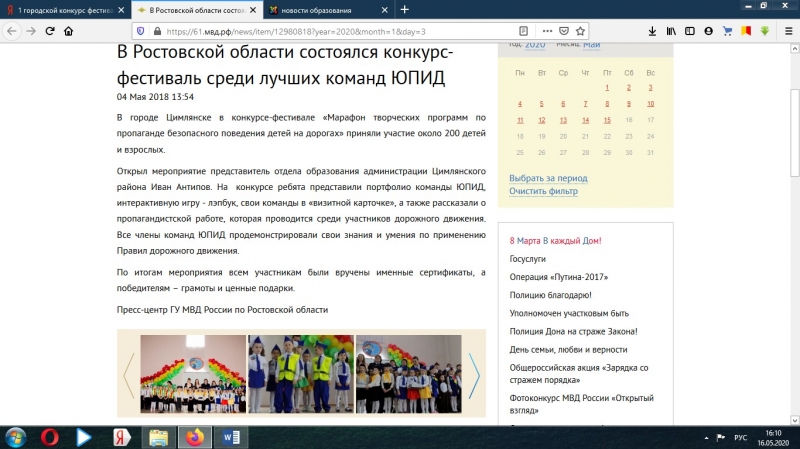Image resolution: width=800 pixels, height=449 pixels.
Task: Toggle Firefox sidebar view
Action: point(690,31)
